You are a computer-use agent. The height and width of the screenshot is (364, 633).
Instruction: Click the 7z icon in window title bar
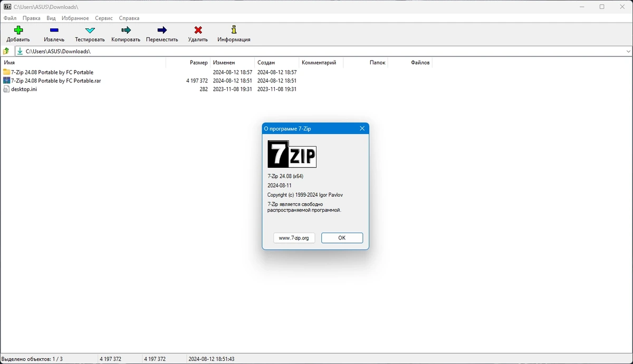pyautogui.click(x=7, y=7)
